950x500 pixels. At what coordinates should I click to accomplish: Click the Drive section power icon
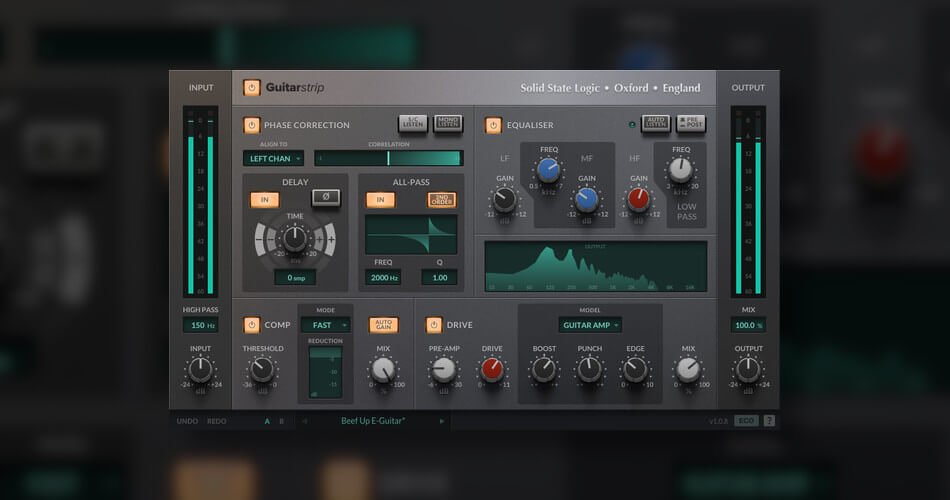coord(433,324)
